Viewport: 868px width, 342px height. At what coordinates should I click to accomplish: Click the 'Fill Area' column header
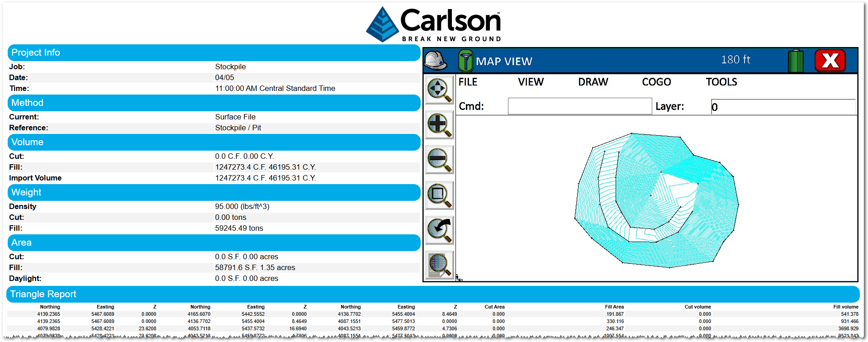pyautogui.click(x=614, y=307)
